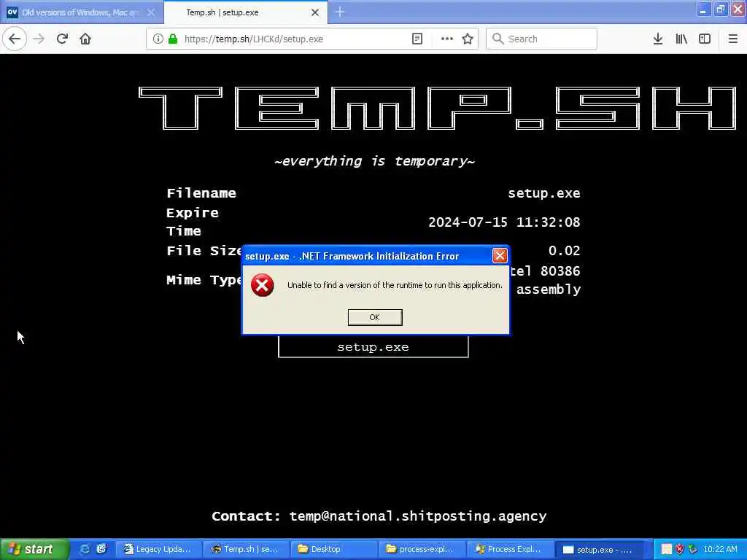Go forward to the next page
747x560 pixels.
click(39, 39)
